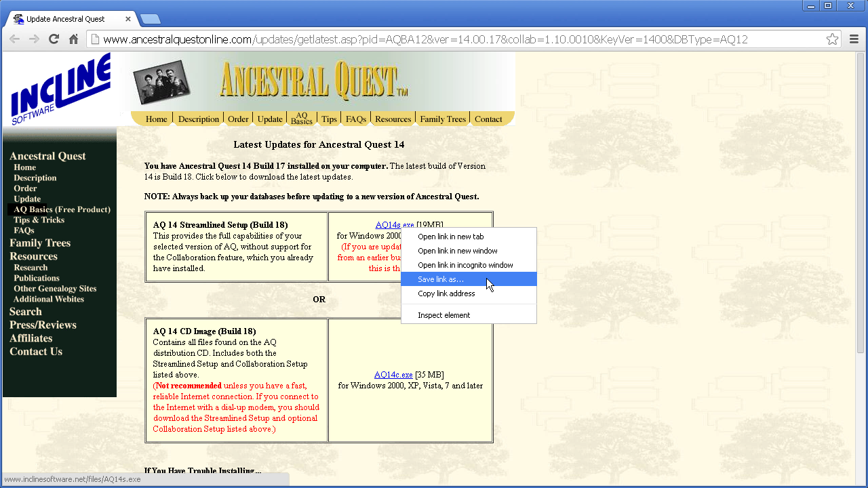Open Order in the yellow nav bar
This screenshot has width=868, height=488.
[238, 119]
